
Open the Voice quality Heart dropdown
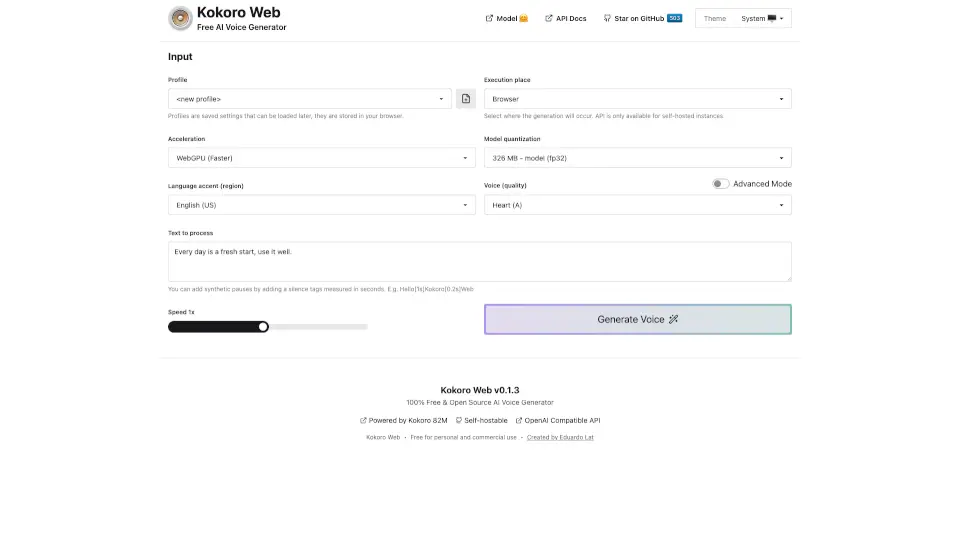[637, 205]
